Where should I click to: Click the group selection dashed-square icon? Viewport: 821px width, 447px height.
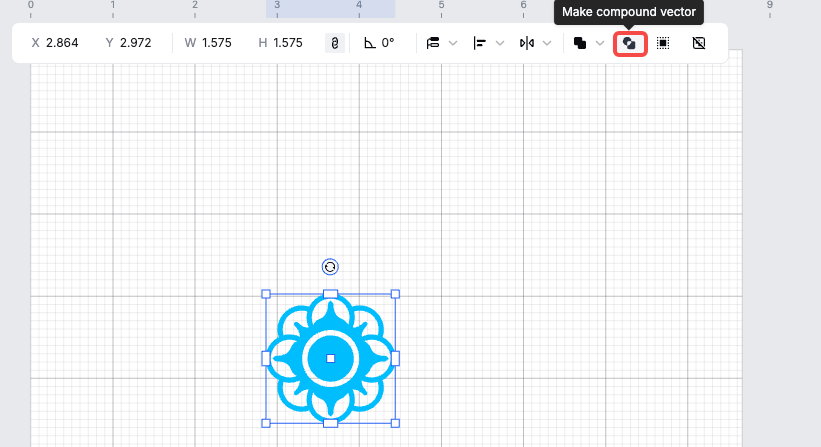tap(663, 43)
